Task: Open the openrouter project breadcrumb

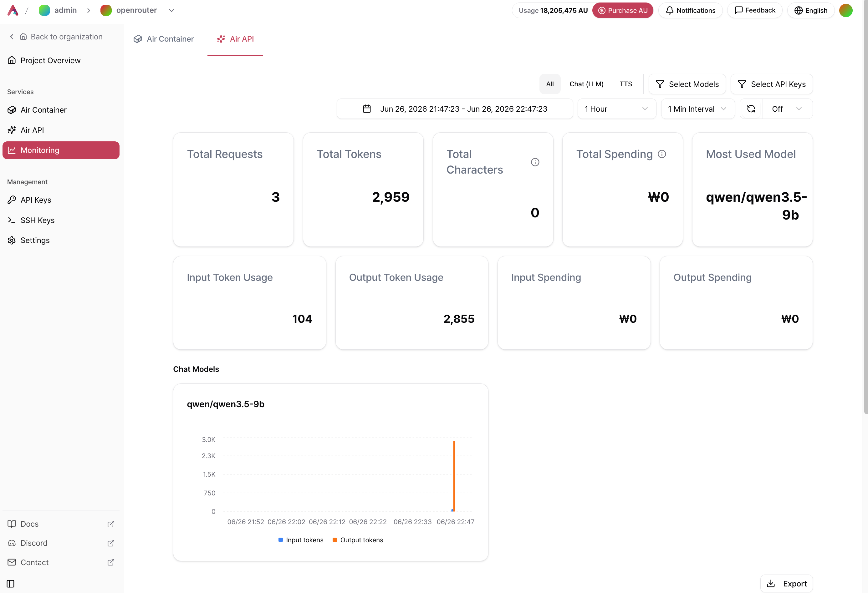Action: [129, 10]
